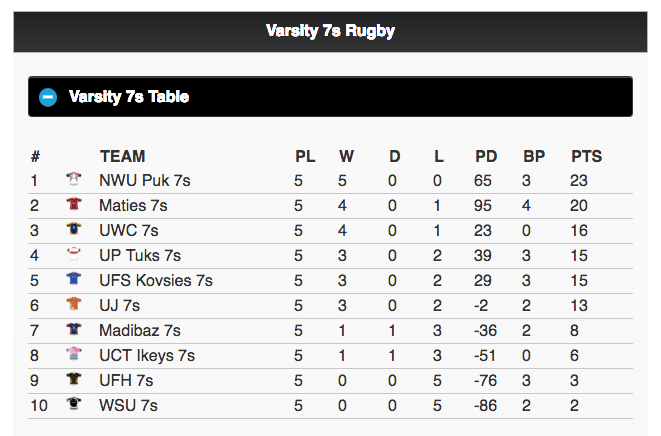661x436 pixels.
Task: Click the PTS column header
Action: click(x=586, y=156)
